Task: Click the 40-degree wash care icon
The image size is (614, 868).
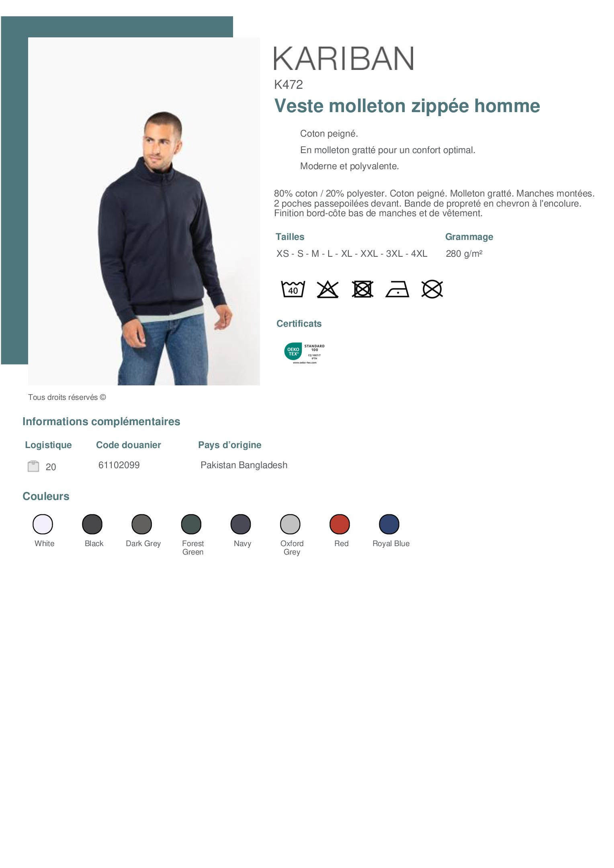Action: tap(293, 289)
